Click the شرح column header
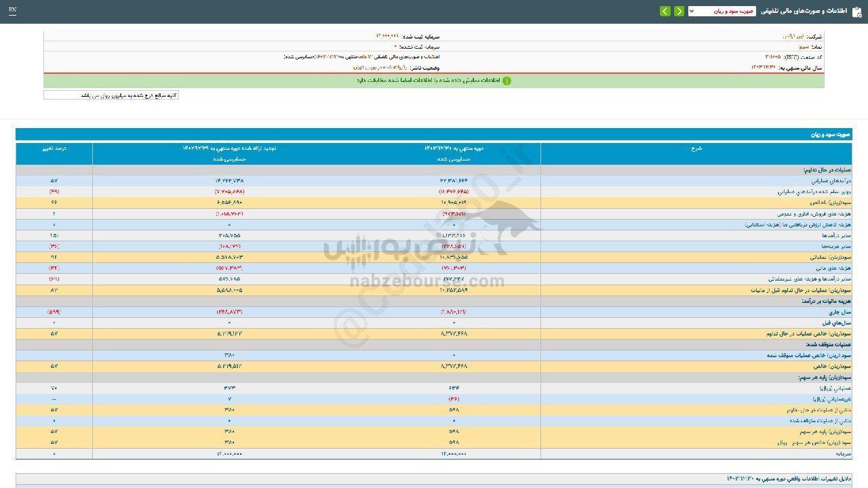 coord(696,148)
